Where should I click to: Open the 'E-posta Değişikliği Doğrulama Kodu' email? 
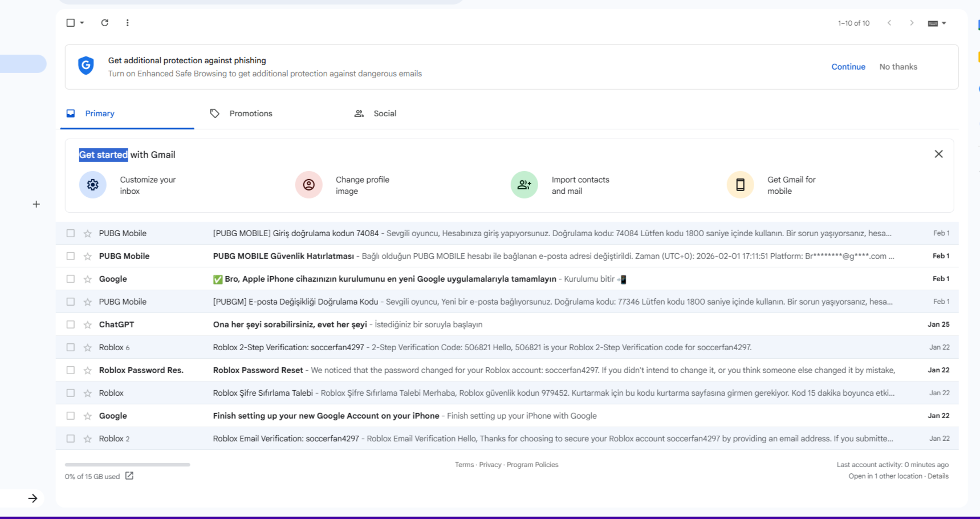click(295, 302)
